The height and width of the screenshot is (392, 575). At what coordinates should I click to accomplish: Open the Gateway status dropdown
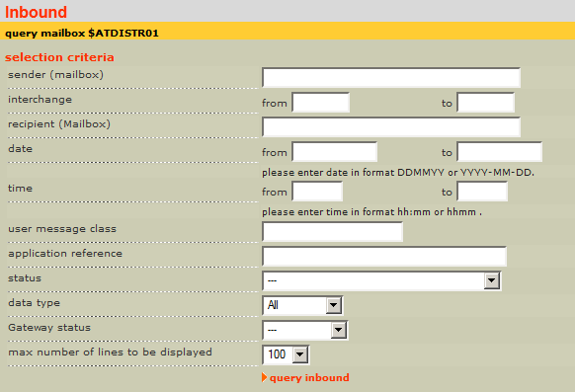(304, 330)
